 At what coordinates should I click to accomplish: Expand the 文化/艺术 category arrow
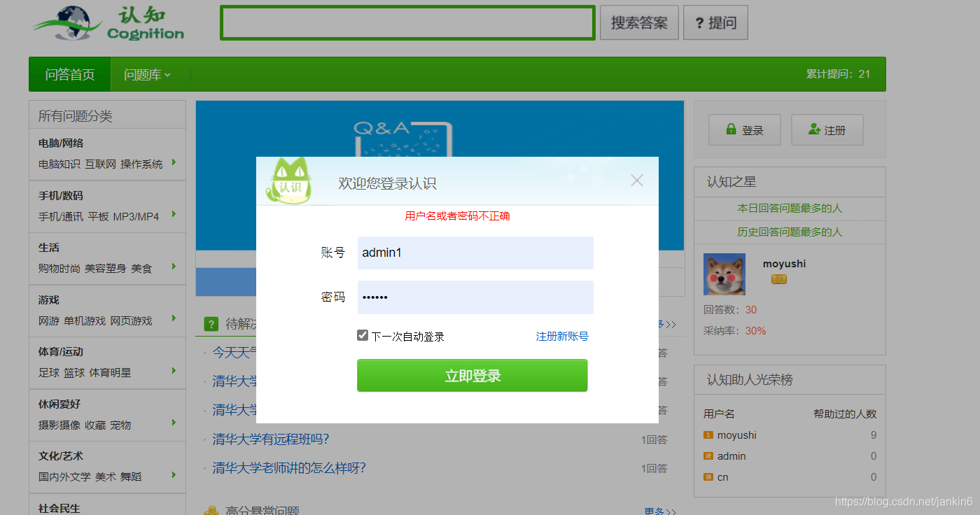(x=174, y=474)
